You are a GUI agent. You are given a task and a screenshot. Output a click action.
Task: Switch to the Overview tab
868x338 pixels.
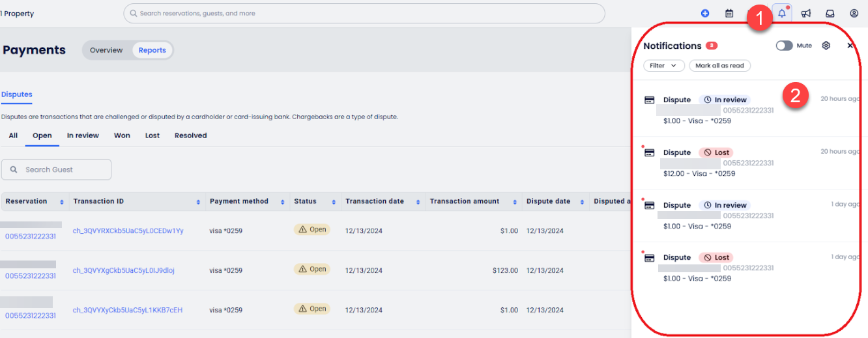[106, 50]
